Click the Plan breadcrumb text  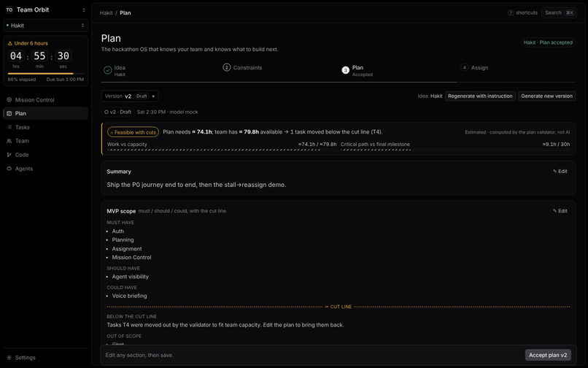click(125, 12)
